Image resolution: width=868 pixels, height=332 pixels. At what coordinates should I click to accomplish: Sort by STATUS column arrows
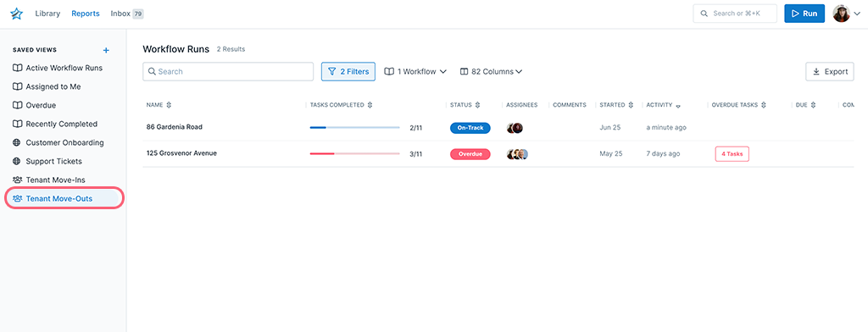tap(477, 105)
